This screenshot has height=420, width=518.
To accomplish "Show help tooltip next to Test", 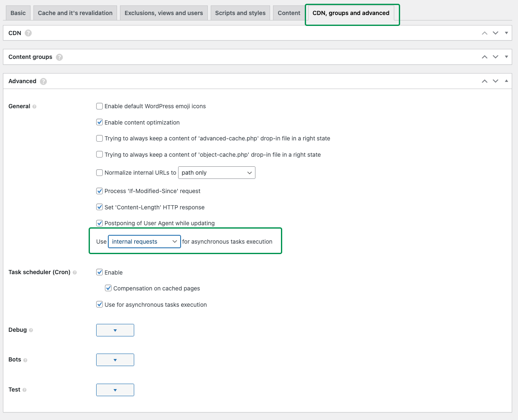I will [x=24, y=390].
